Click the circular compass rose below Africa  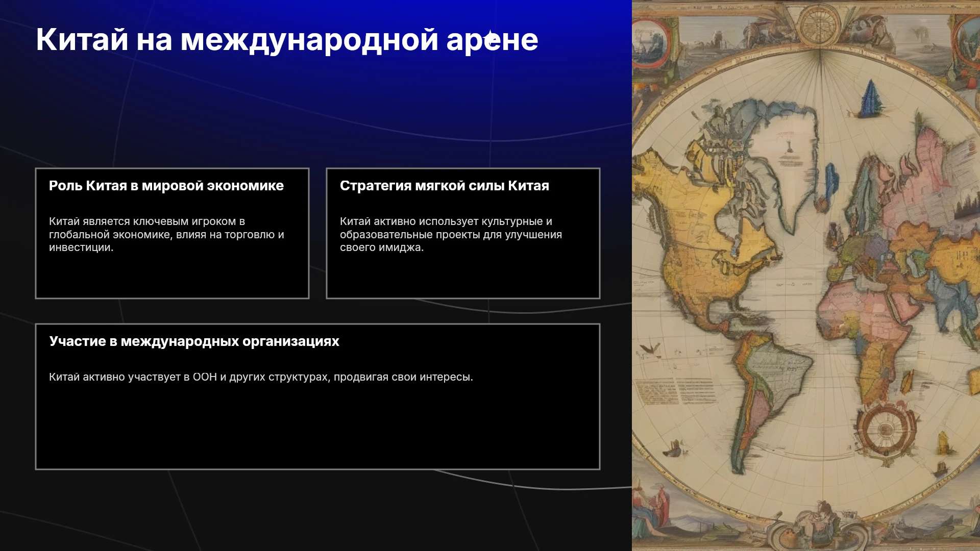pyautogui.click(x=887, y=430)
